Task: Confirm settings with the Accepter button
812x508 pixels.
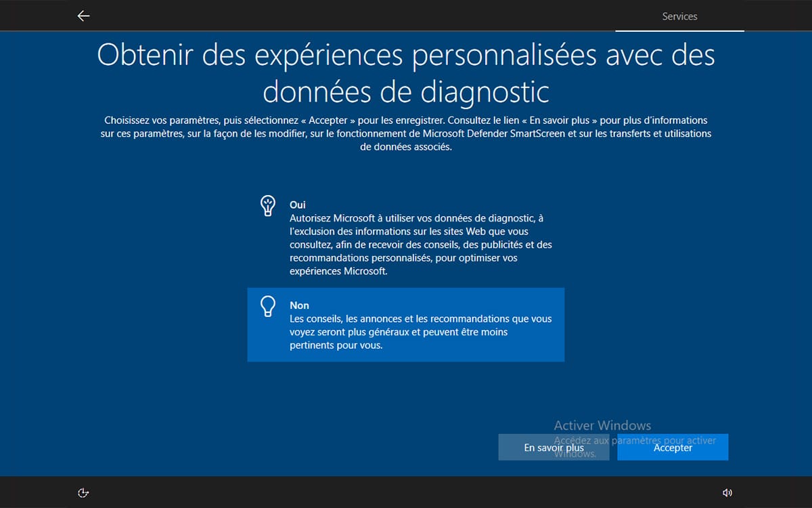Action: [673, 448]
